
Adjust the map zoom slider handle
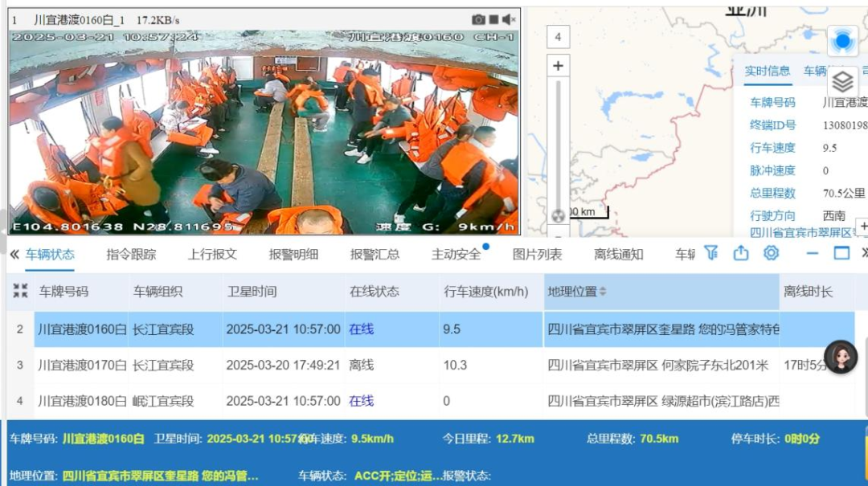pyautogui.click(x=558, y=215)
